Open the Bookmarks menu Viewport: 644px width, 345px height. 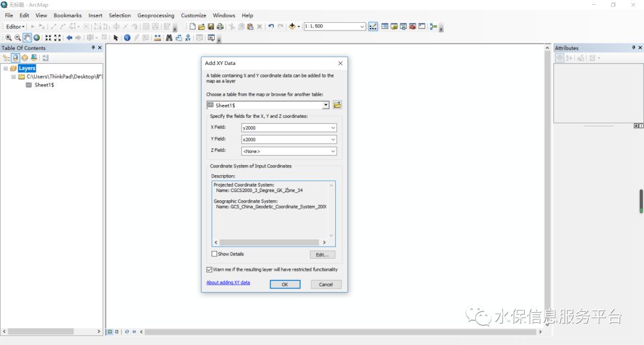(x=68, y=15)
